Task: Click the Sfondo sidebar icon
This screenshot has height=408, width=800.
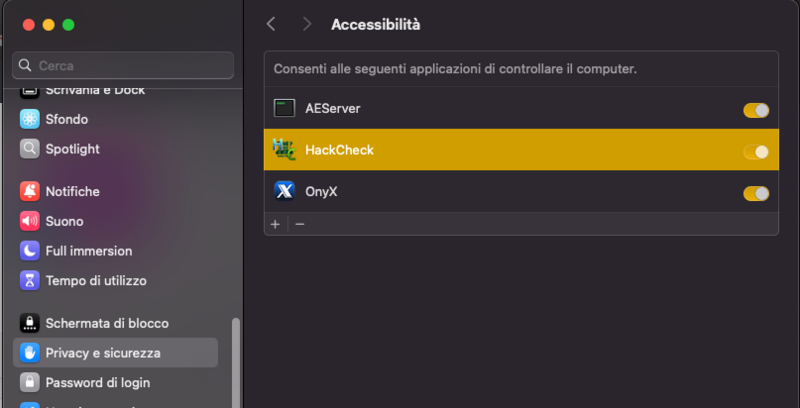Action: 29,119
